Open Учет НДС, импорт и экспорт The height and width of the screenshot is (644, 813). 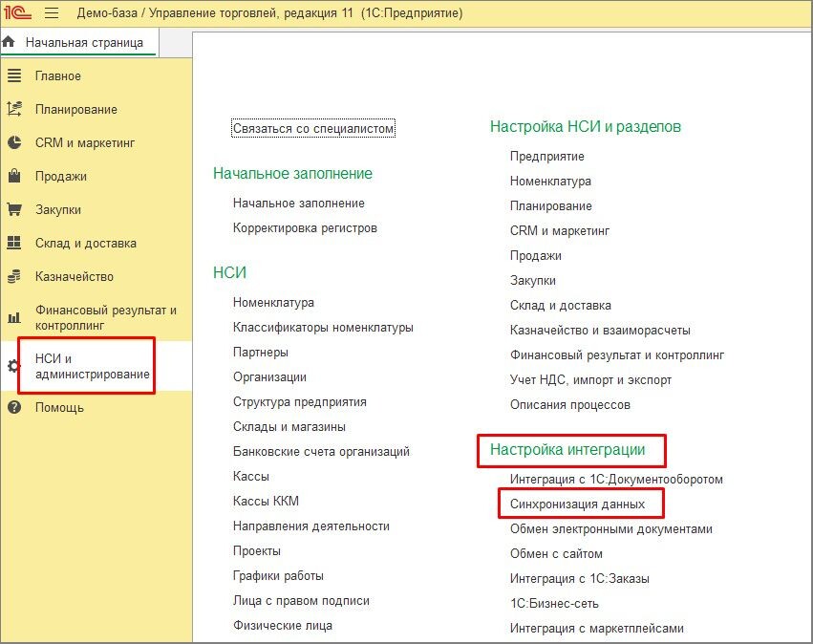click(x=590, y=380)
